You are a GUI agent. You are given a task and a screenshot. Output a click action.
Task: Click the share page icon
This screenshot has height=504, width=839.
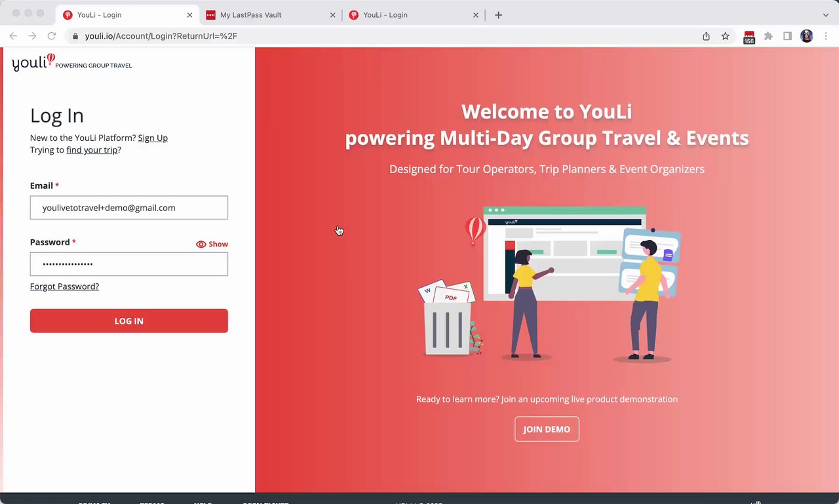pos(706,36)
